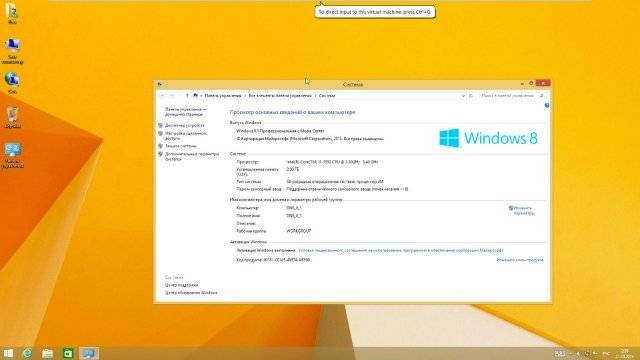Open Панель управления — домашняя страница link
This screenshot has height=360, width=640.
click(x=186, y=112)
